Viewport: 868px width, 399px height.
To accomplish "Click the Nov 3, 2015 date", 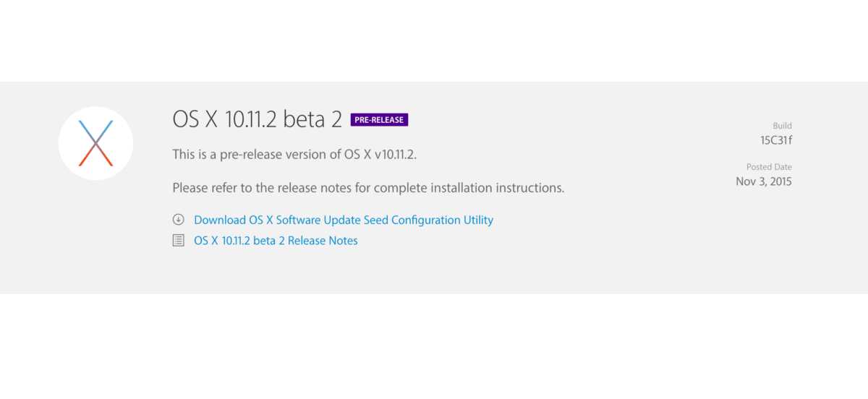I will pos(764,181).
